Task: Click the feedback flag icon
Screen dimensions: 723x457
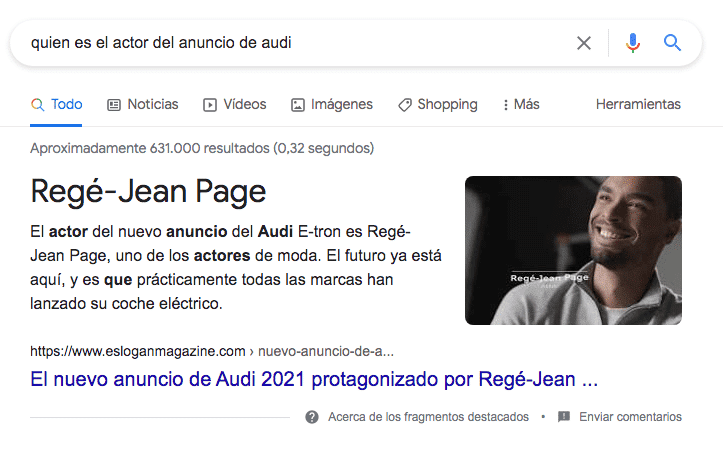Action: (x=563, y=417)
